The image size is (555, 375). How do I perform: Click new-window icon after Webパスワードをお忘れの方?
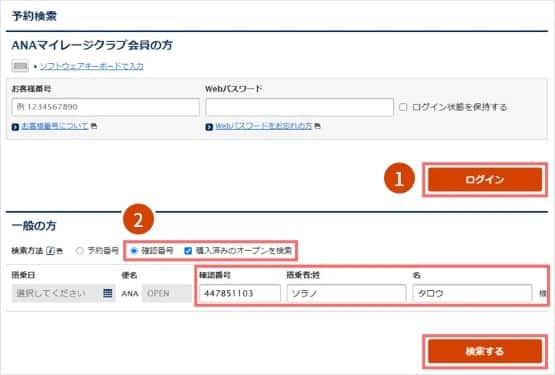(317, 125)
